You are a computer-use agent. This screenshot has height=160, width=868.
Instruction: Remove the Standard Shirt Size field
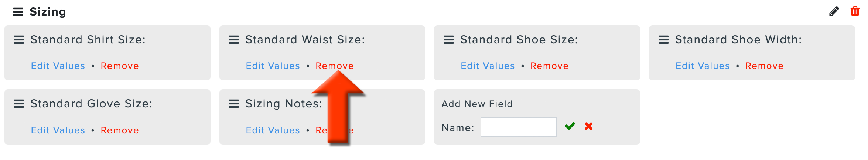click(x=120, y=66)
